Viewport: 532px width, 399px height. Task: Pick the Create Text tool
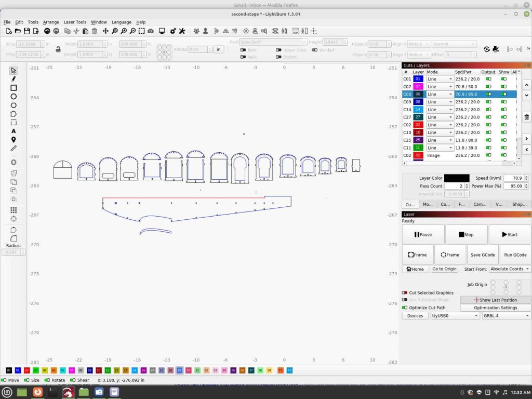pos(14,131)
